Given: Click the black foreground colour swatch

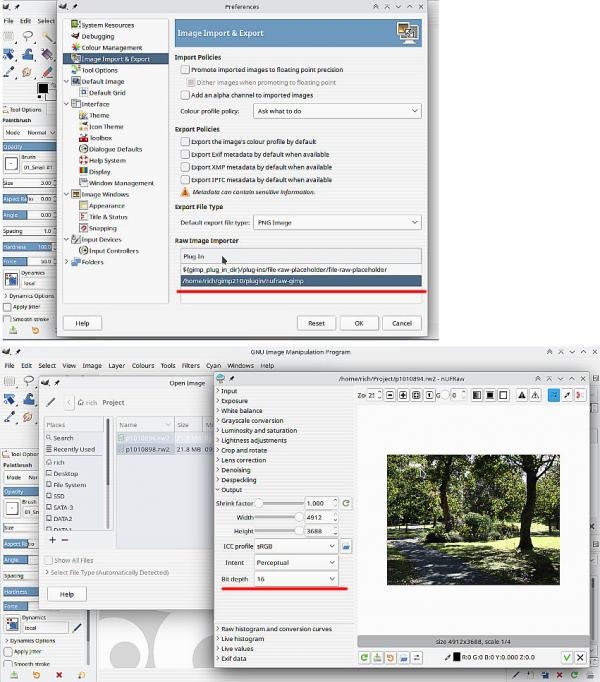Looking at the screenshot, I should click(x=43, y=88).
